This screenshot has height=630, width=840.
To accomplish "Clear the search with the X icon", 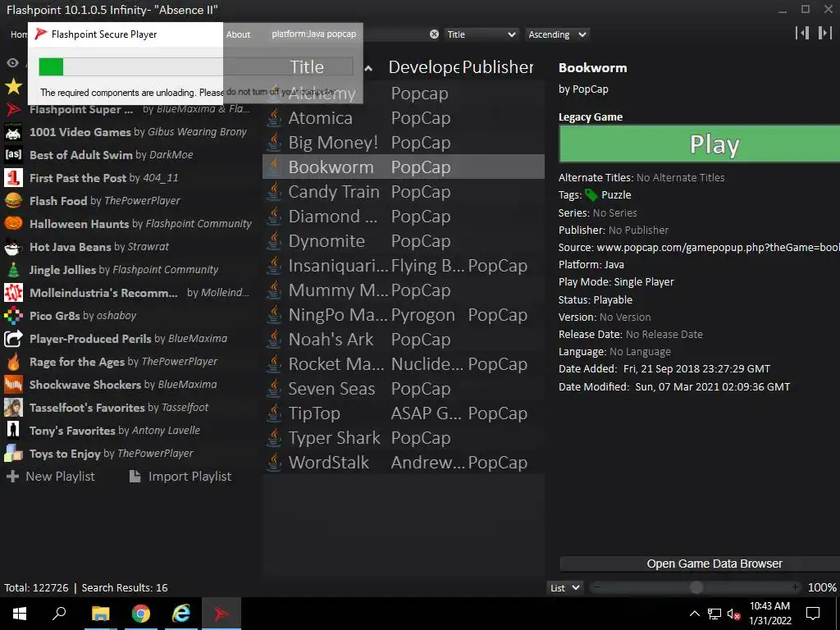I will (x=434, y=34).
